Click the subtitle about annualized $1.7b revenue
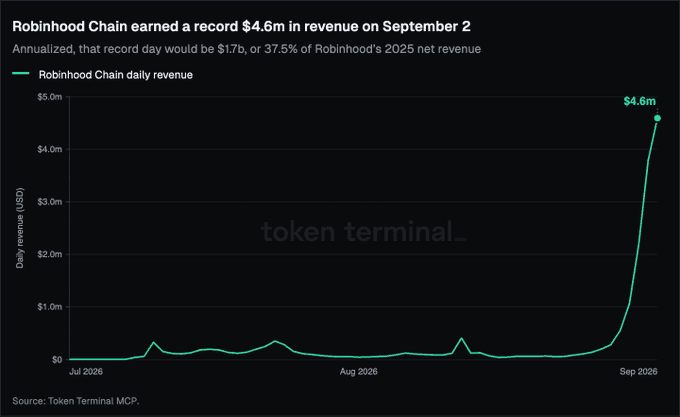 (246, 49)
